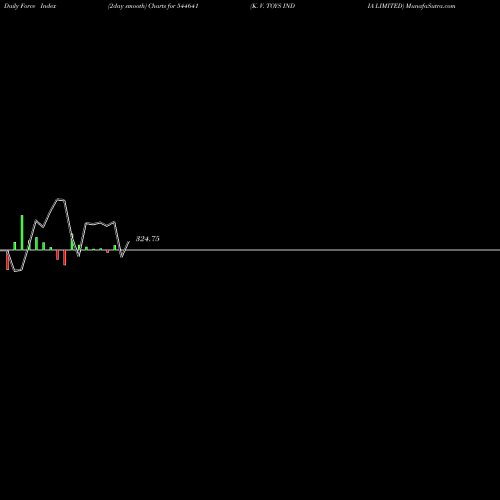
Task: Click the 'IA LIMITED) MunafaSutra.com' text
Action: pyautogui.click(x=411, y=6)
